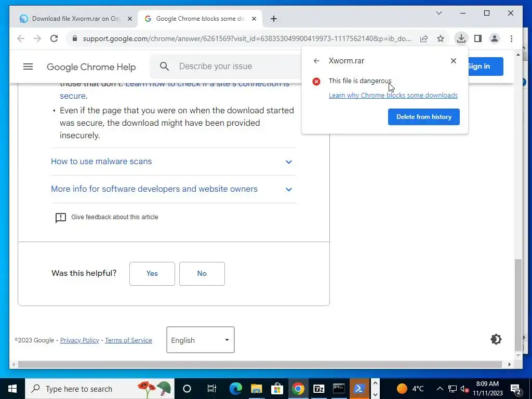The height and width of the screenshot is (399, 532).
Task: Open Chrome downloads toolbar icon
Action: coord(461,38)
